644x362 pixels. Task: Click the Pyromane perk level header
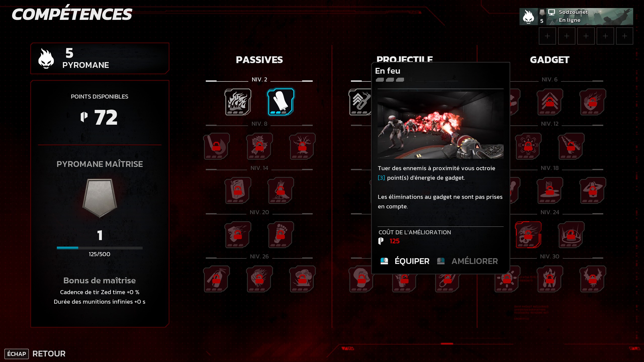click(100, 58)
